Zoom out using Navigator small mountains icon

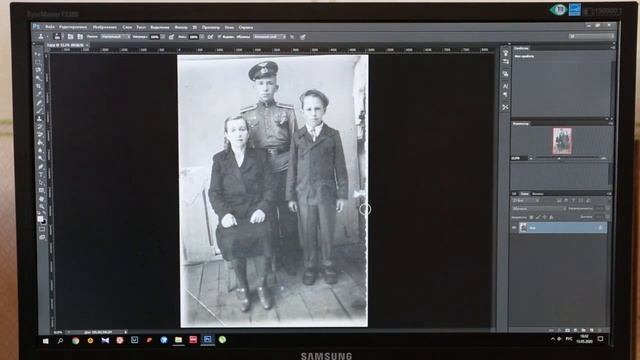tap(531, 158)
